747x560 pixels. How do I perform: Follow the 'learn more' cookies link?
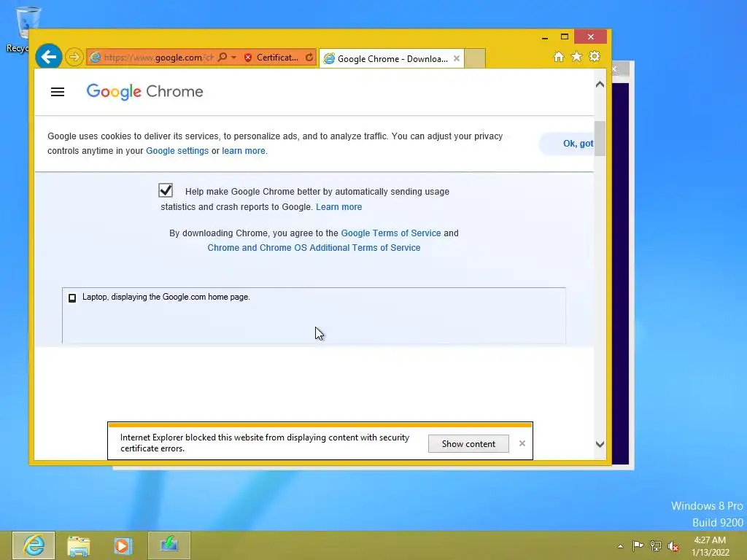pos(244,150)
